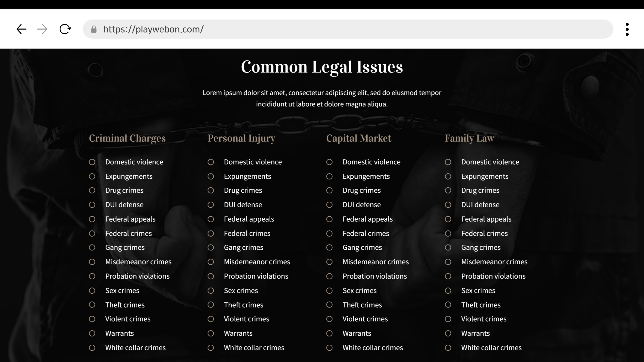
Task: Open DUI defense under Personal Injury
Action: click(x=243, y=205)
